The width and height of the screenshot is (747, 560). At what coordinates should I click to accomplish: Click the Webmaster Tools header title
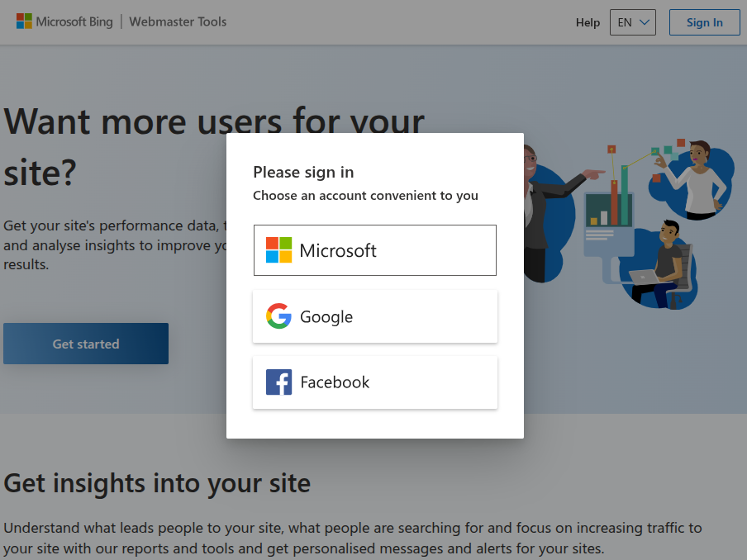[178, 21]
